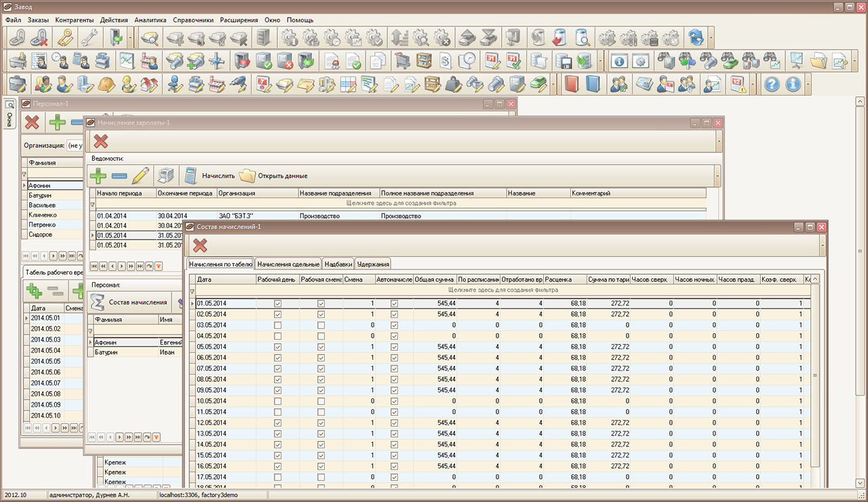This screenshot has height=502, width=868.
Task: Open Организация dropdown in Персонал window
Action: click(x=75, y=145)
